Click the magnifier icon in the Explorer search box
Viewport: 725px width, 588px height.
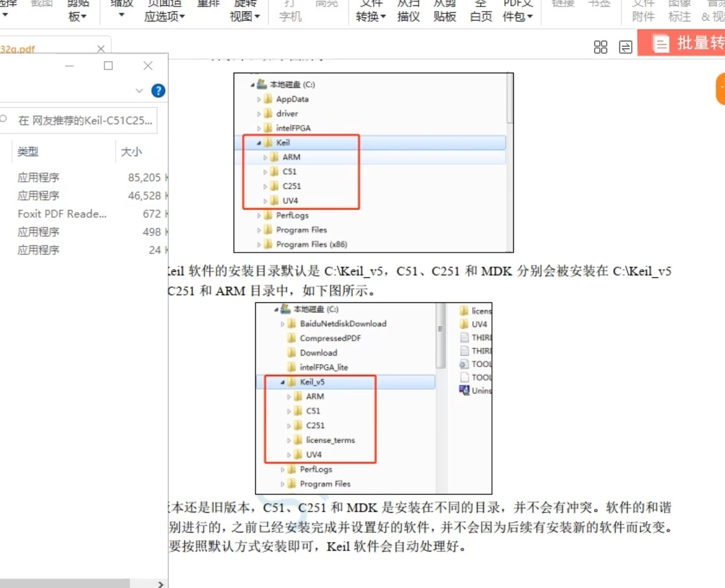(x=3, y=119)
